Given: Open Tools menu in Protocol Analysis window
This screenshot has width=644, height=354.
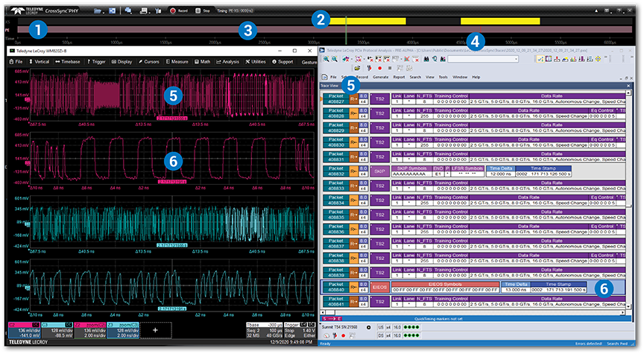Looking at the screenshot, I should pos(443,78).
